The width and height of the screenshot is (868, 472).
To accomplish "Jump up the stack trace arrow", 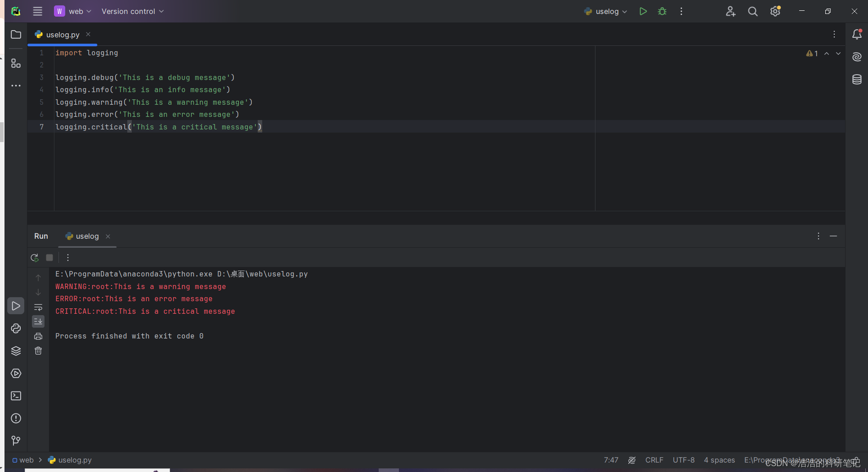I will pyautogui.click(x=38, y=278).
